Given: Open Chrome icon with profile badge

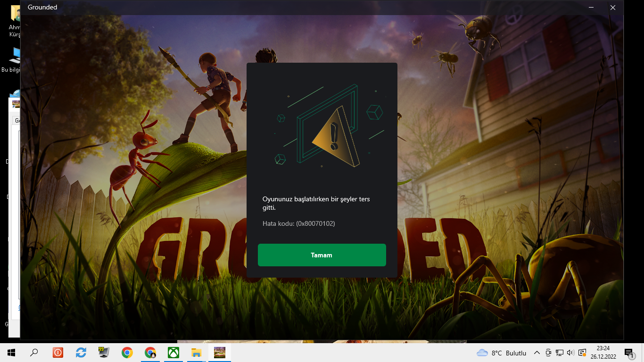Looking at the screenshot, I should click(x=150, y=353).
